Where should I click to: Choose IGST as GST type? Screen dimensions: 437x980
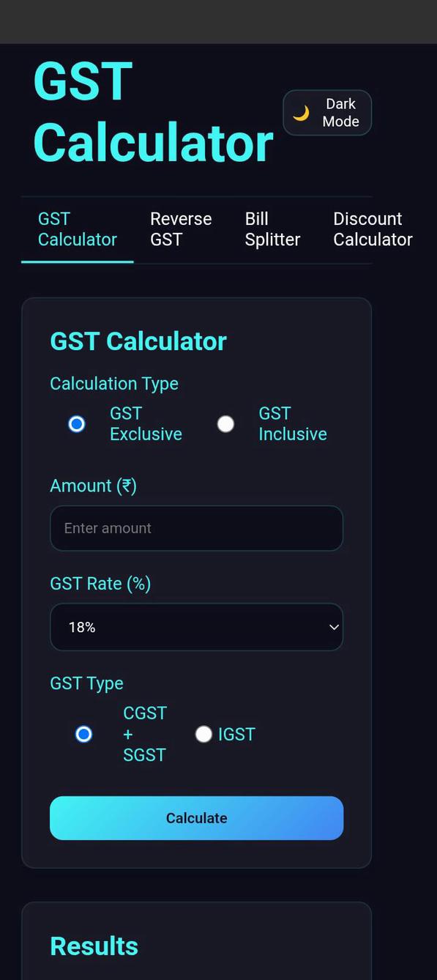point(203,734)
